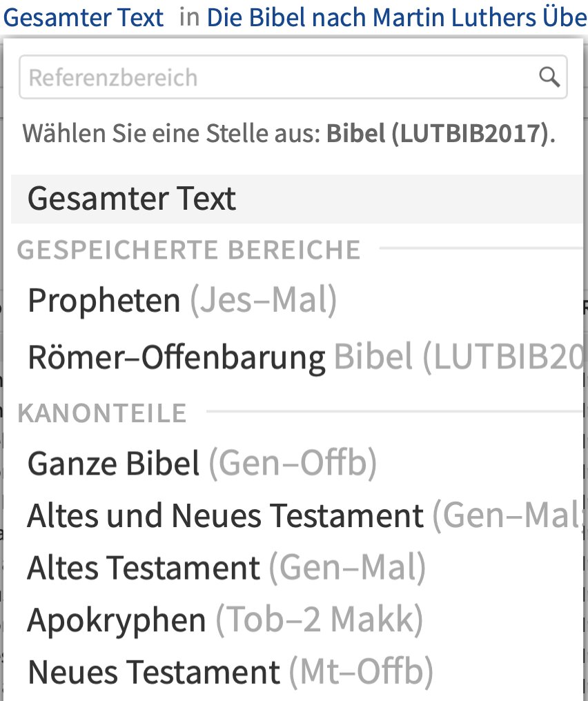Click the Gespeicherte Bereiche section header

(x=188, y=250)
